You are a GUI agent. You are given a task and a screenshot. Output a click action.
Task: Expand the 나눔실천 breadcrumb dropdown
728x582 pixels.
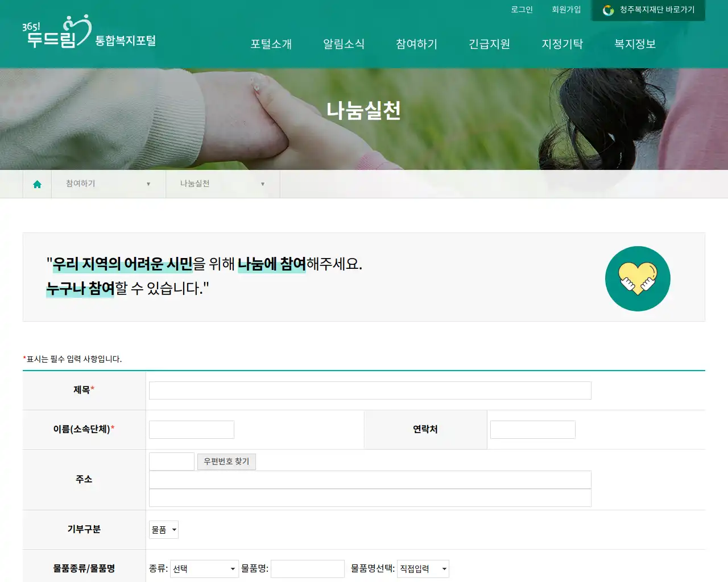tap(262, 184)
